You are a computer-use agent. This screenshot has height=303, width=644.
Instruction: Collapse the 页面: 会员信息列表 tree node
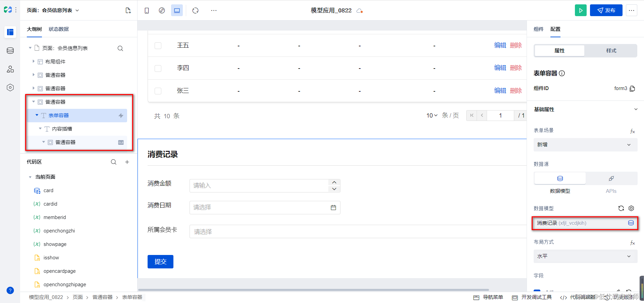pyautogui.click(x=30, y=48)
